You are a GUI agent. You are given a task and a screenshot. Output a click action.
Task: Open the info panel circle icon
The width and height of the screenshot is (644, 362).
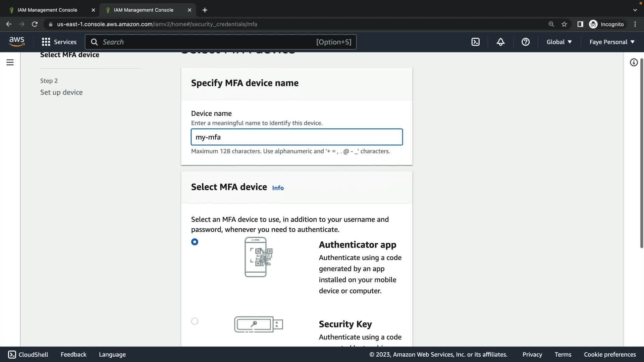click(x=634, y=62)
